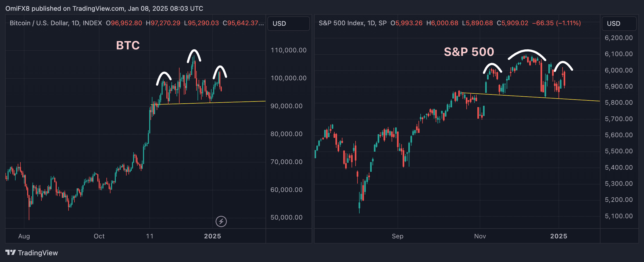Select the wide head arc on S&P 500 chart
The image size is (644, 262).
coord(527,50)
